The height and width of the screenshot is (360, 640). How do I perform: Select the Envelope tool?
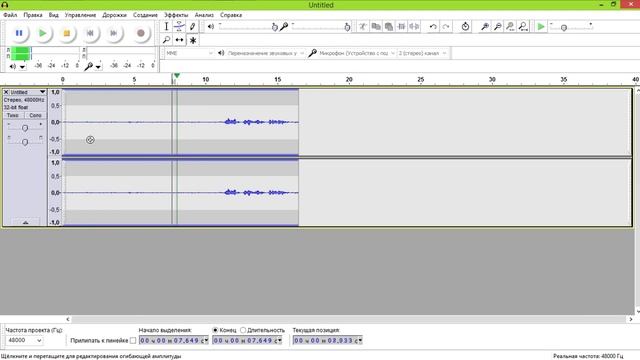(x=179, y=27)
